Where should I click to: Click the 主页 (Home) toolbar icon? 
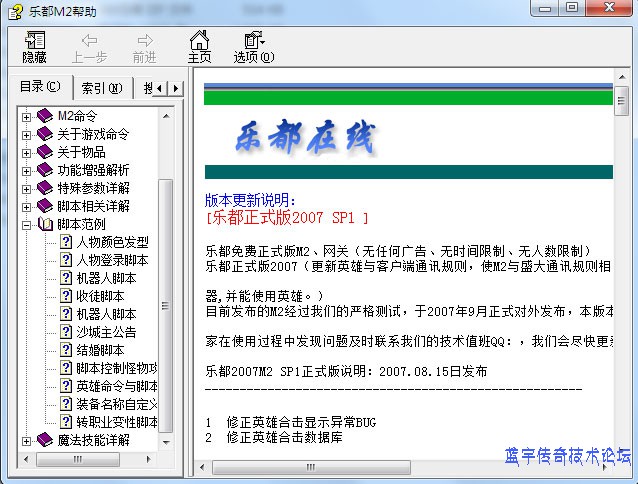[199, 46]
